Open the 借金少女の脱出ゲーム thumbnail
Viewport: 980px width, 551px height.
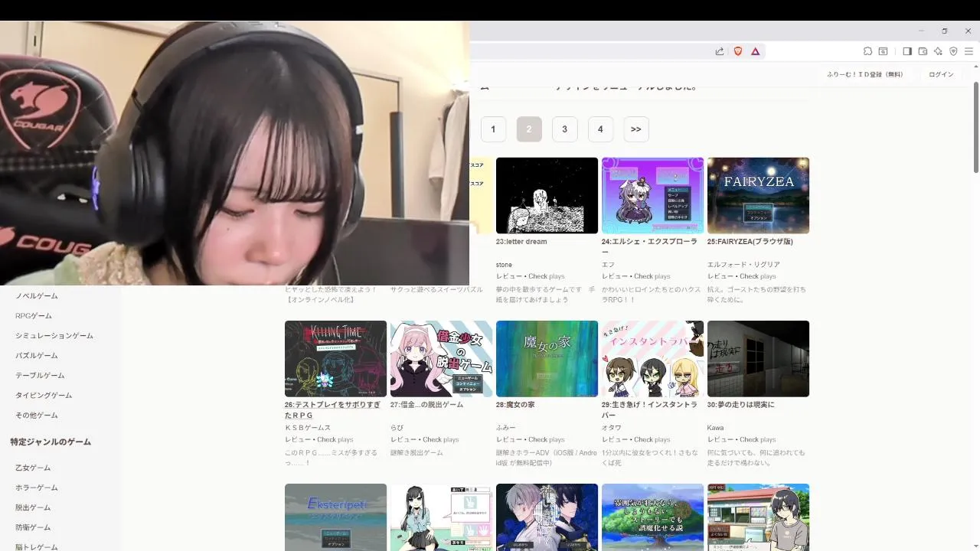tap(441, 358)
